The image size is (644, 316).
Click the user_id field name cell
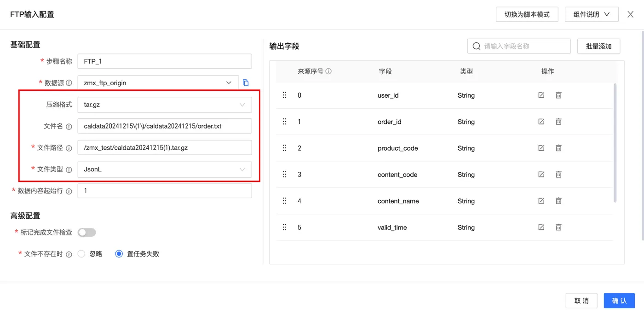(x=388, y=95)
